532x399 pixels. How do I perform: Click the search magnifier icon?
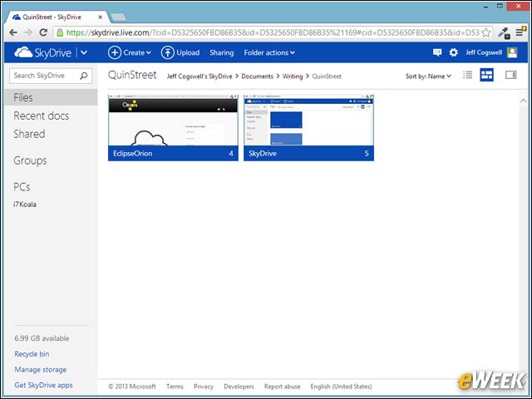click(84, 76)
